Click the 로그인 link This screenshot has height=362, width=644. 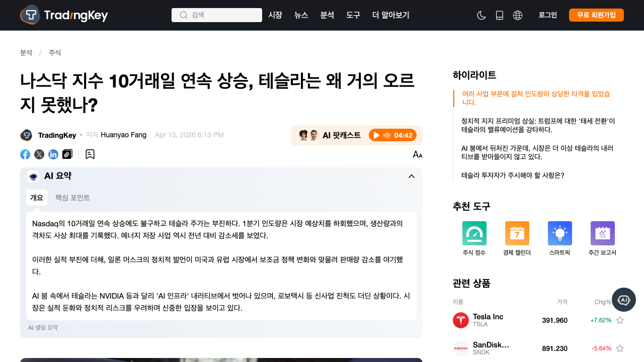(x=548, y=15)
